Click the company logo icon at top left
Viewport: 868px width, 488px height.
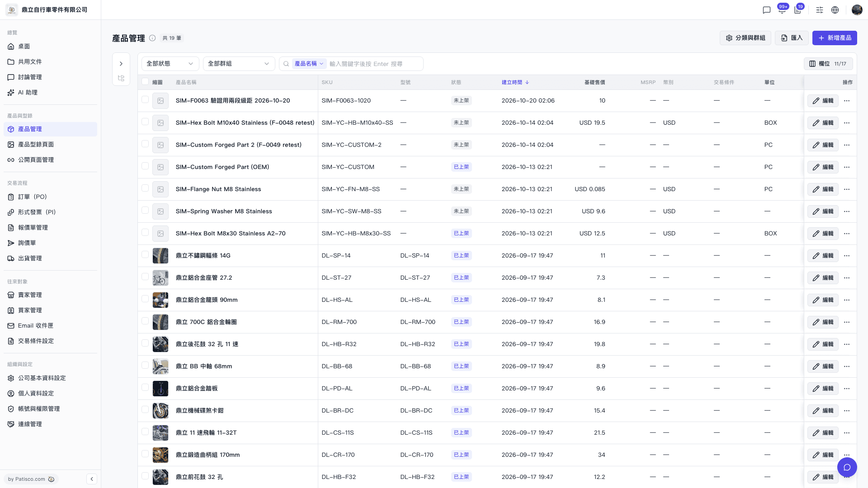tap(12, 10)
